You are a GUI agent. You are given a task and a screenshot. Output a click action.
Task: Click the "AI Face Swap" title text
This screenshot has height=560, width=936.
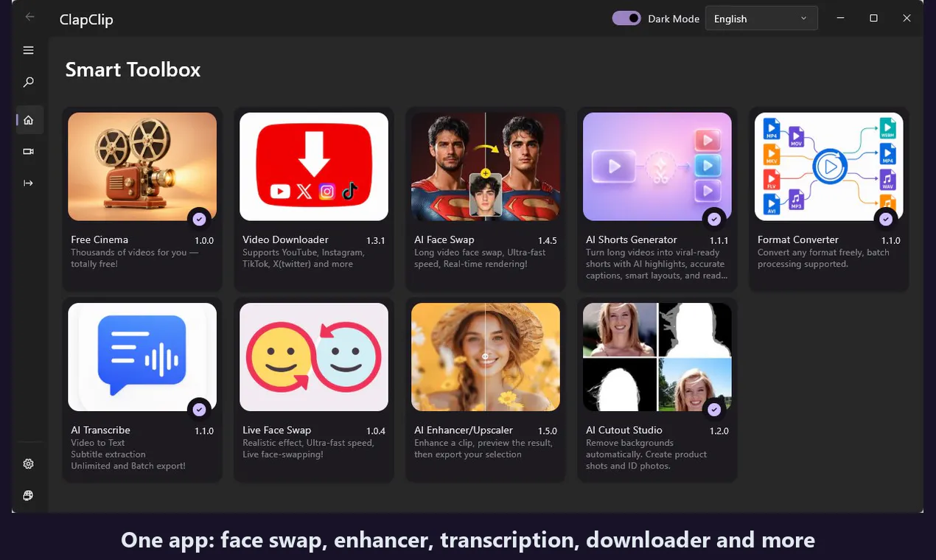(x=444, y=239)
